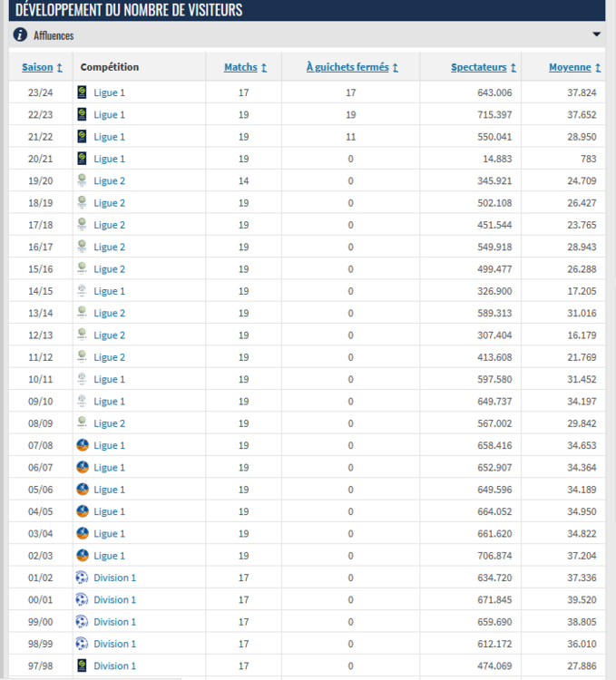Open Ligue 1 link for season 02/03
Viewport: 616px width, 680px height.
pos(109,556)
